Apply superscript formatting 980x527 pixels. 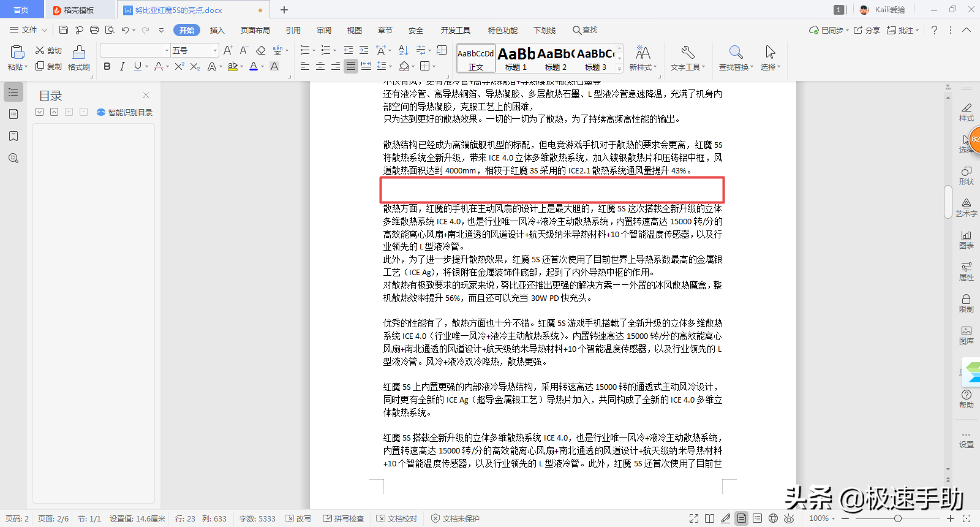[179, 66]
